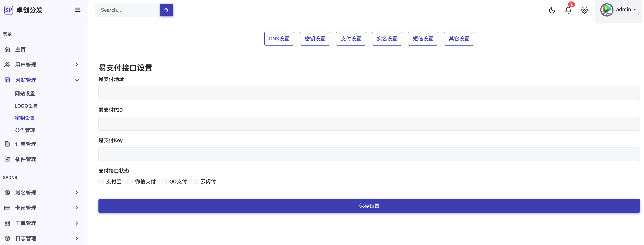Switch to 密钥设置 tab at top
The image size is (644, 245).
click(315, 39)
